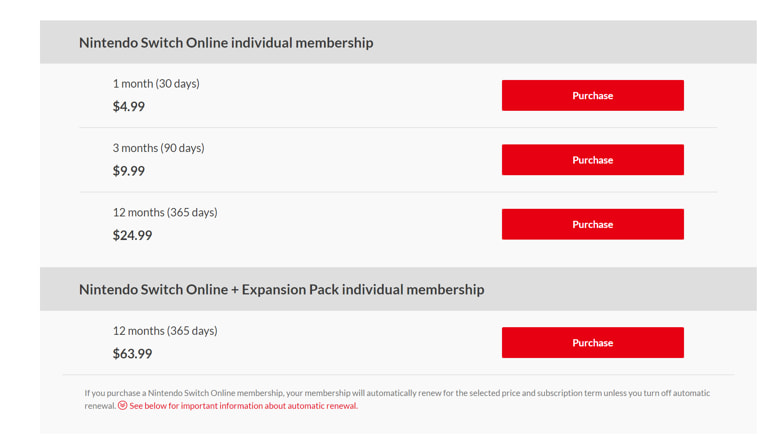Open the automatic renewal information link
The height and width of the screenshot is (436, 770).
[x=243, y=406]
